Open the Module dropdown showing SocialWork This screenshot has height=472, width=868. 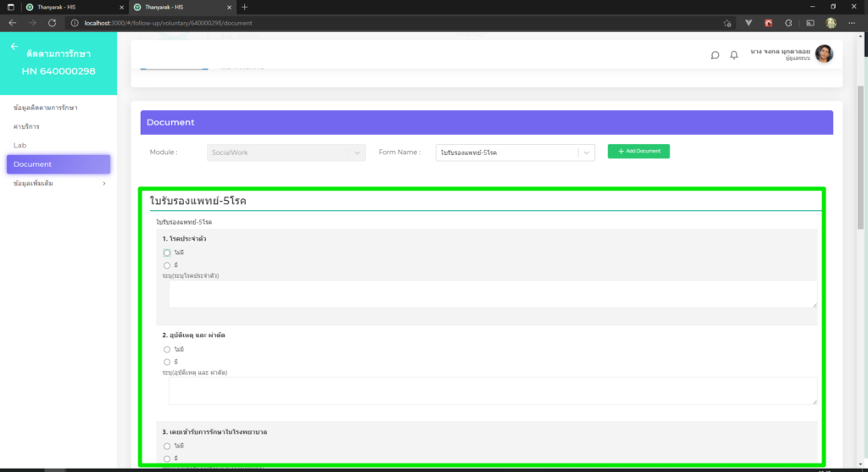tap(287, 153)
